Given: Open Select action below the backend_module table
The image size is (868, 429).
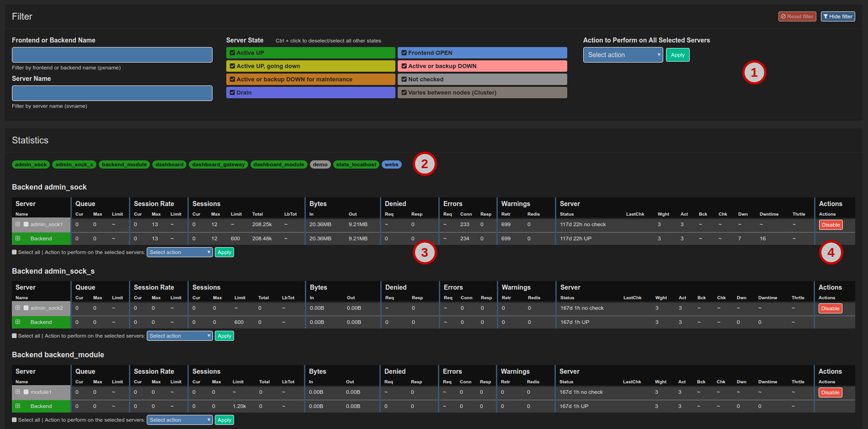Looking at the screenshot, I should click(179, 419).
